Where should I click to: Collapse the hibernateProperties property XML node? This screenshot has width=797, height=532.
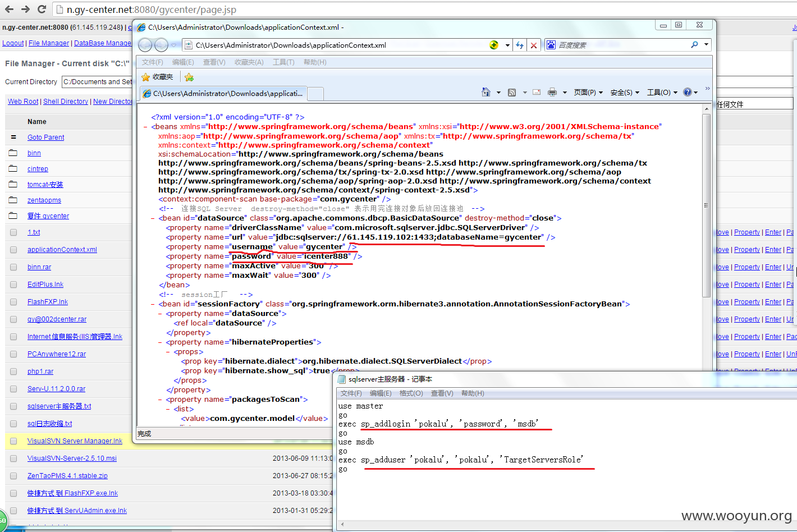click(161, 342)
